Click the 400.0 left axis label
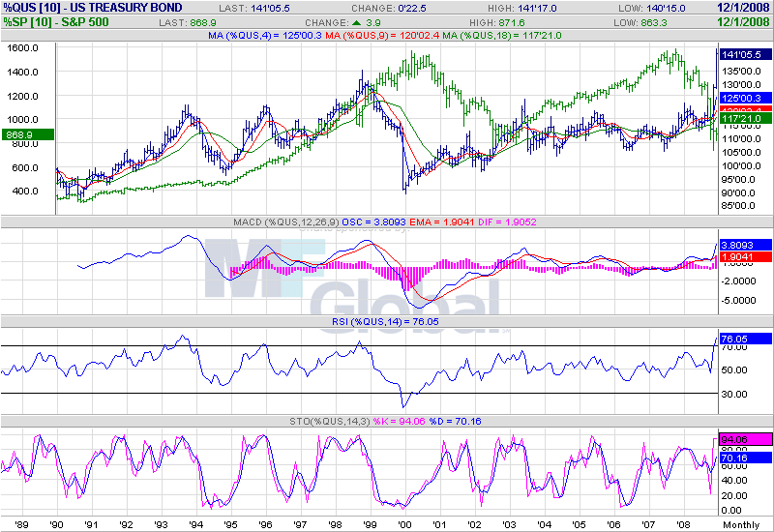The width and height of the screenshot is (774, 532). tap(25, 191)
